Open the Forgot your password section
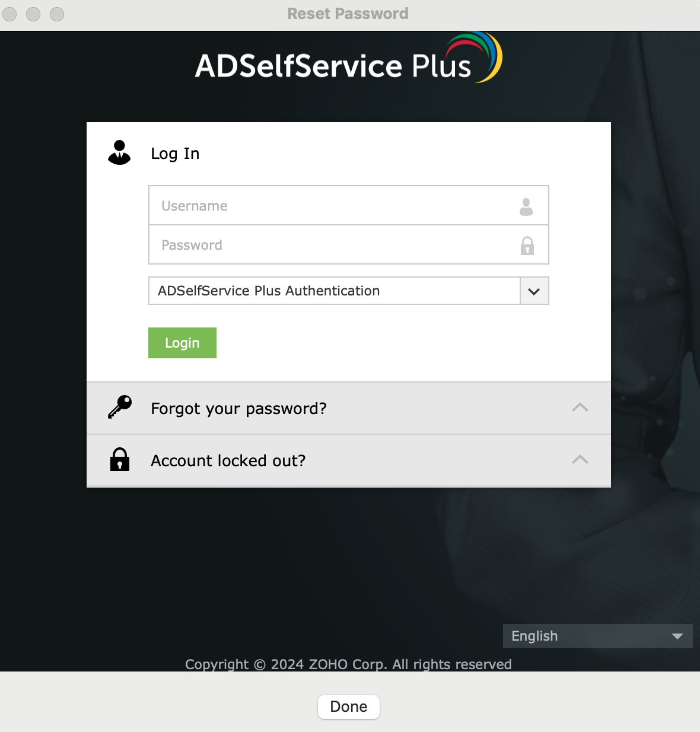Viewport: 700px width, 732px height. 349,408
